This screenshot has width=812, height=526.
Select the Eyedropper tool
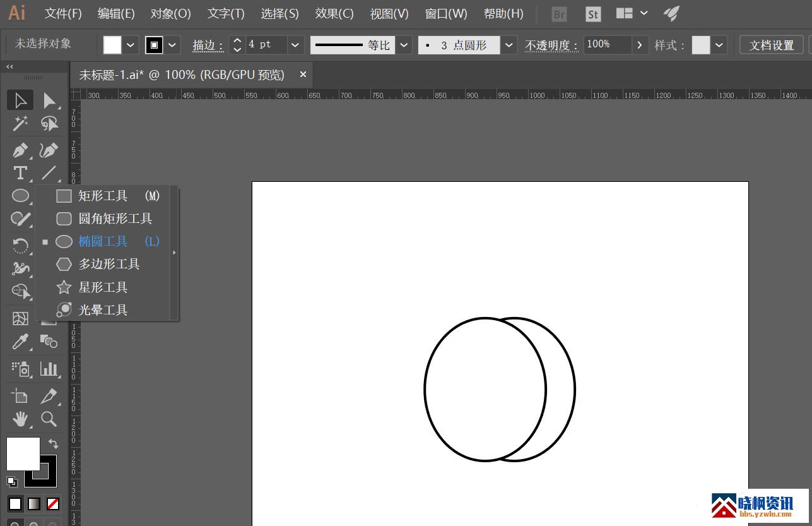click(20, 342)
